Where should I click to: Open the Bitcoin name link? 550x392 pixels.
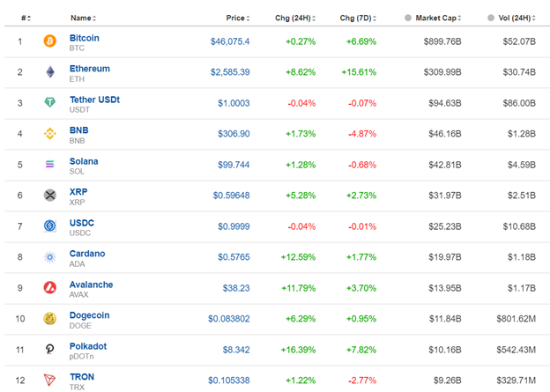tap(85, 38)
